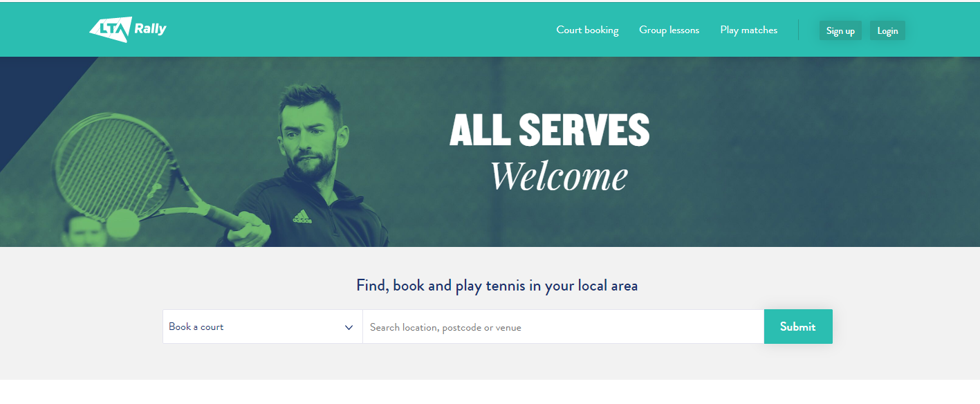Screen dimensions: 980x404
Task: Click the adidas logo on the player's shirt
Action: coord(302,217)
